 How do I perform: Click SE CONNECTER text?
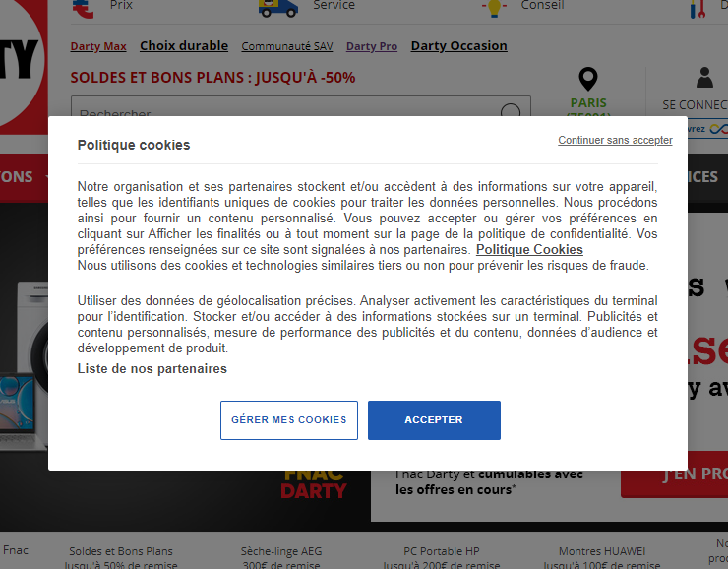(x=695, y=105)
